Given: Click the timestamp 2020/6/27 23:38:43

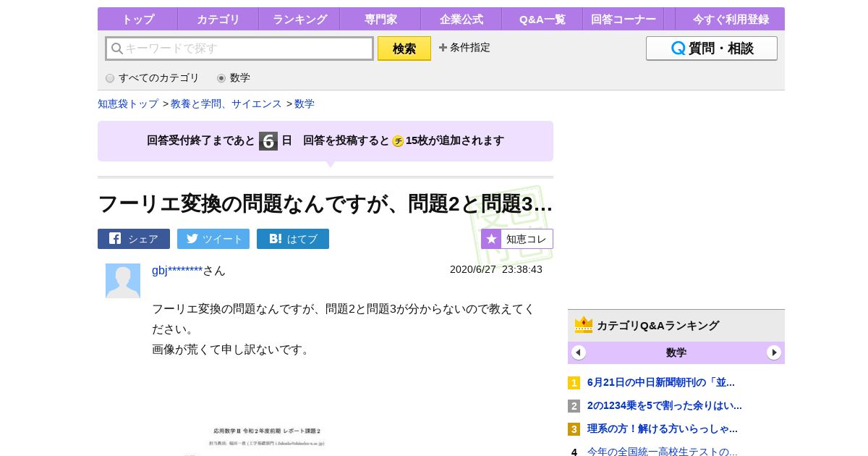Looking at the screenshot, I should tap(496, 269).
